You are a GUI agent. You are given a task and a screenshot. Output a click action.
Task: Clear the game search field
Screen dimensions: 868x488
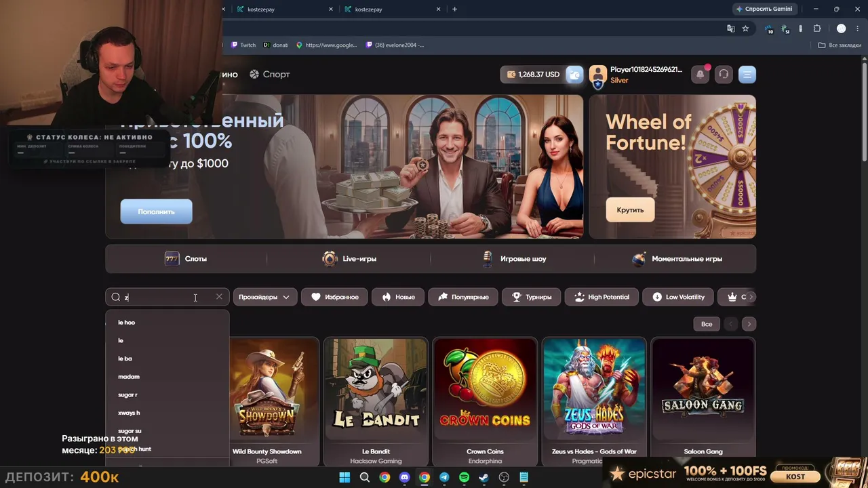(x=219, y=297)
